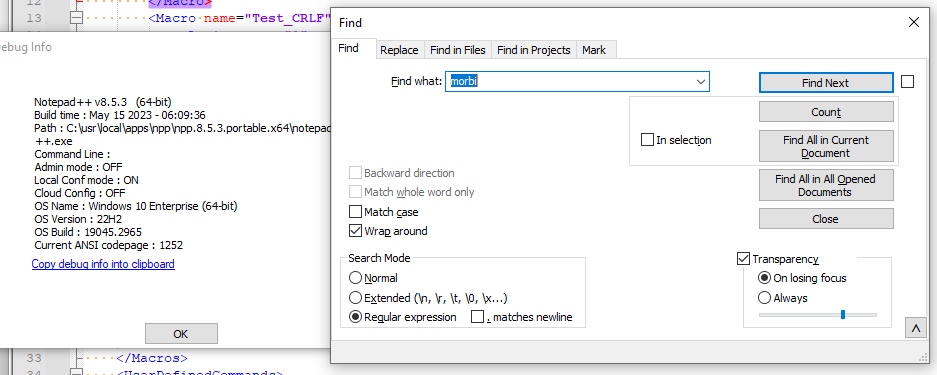Open the Find what history dropdown
The image size is (937, 375).
tap(700, 82)
